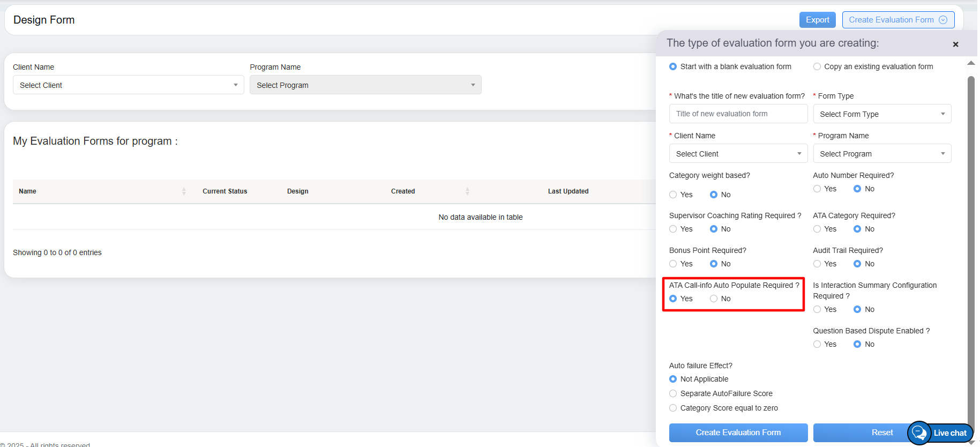
Task: Click the Name column sort arrows
Action: [184, 191]
